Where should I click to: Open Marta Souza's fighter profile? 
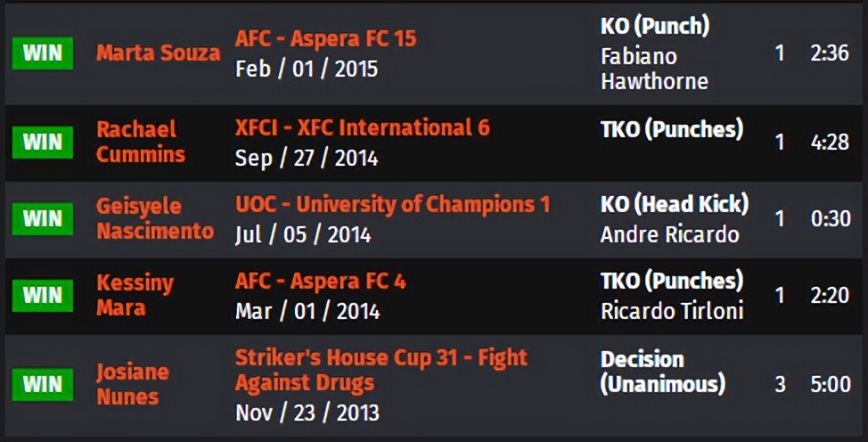pos(158,53)
